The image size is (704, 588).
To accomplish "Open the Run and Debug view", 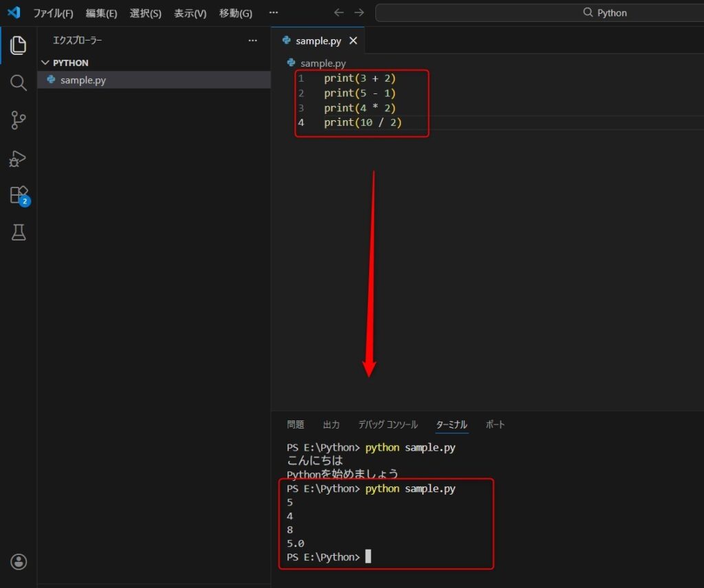I will tap(18, 159).
